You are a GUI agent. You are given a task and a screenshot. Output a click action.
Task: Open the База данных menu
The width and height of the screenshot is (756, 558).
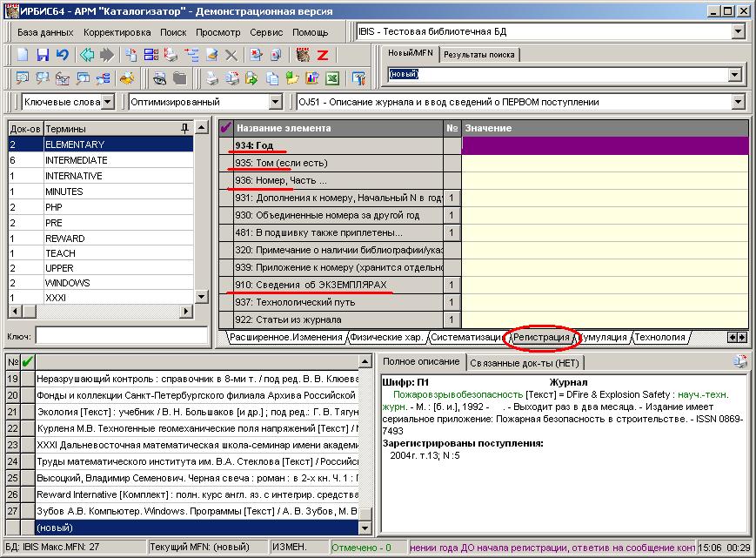pyautogui.click(x=45, y=32)
